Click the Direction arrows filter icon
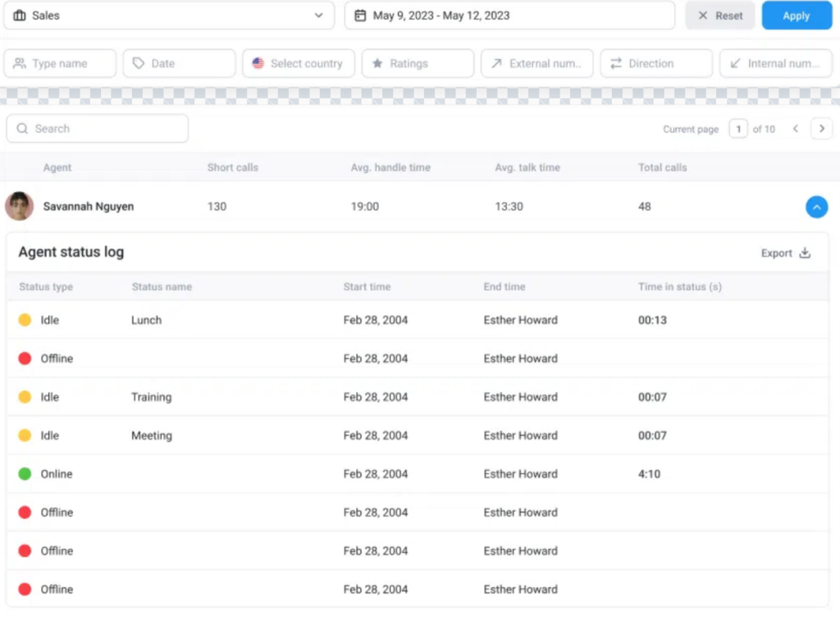The image size is (840, 621). tap(617, 63)
